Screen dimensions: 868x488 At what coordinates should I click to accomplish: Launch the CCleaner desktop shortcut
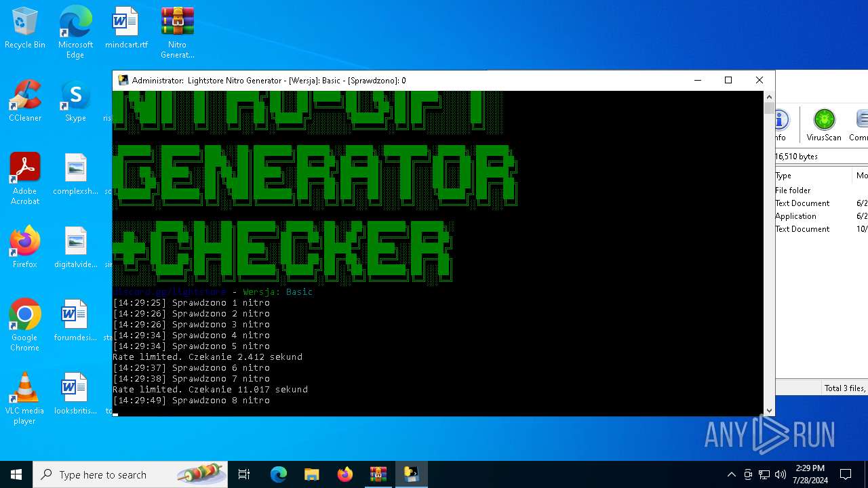click(25, 102)
